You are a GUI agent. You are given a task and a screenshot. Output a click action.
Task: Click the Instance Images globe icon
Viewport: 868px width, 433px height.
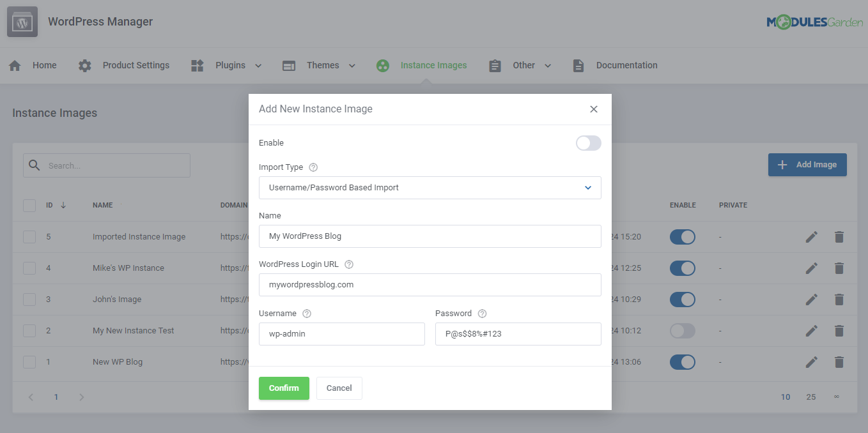click(382, 65)
